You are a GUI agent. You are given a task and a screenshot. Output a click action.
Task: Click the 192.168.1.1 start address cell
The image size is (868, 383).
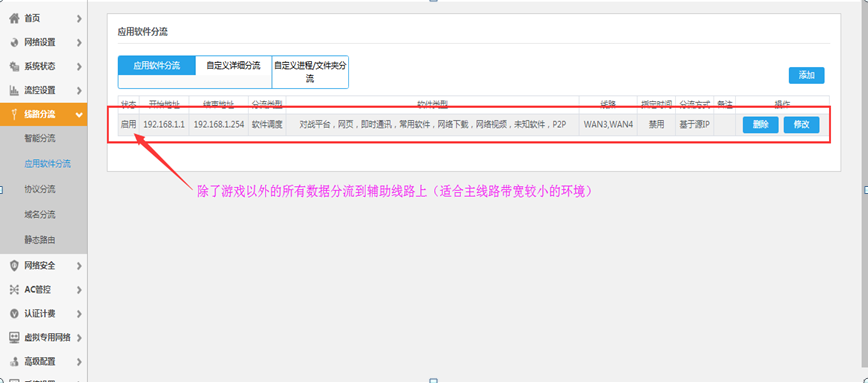click(x=164, y=125)
